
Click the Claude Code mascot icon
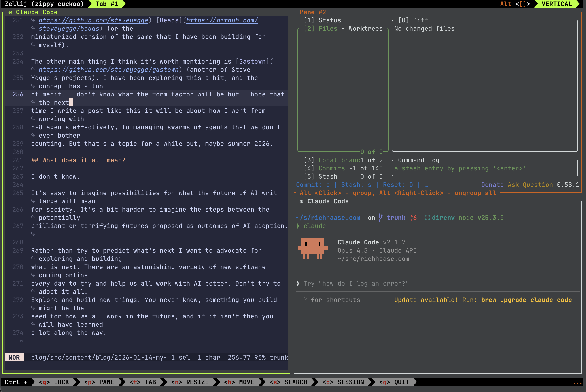[312, 249]
